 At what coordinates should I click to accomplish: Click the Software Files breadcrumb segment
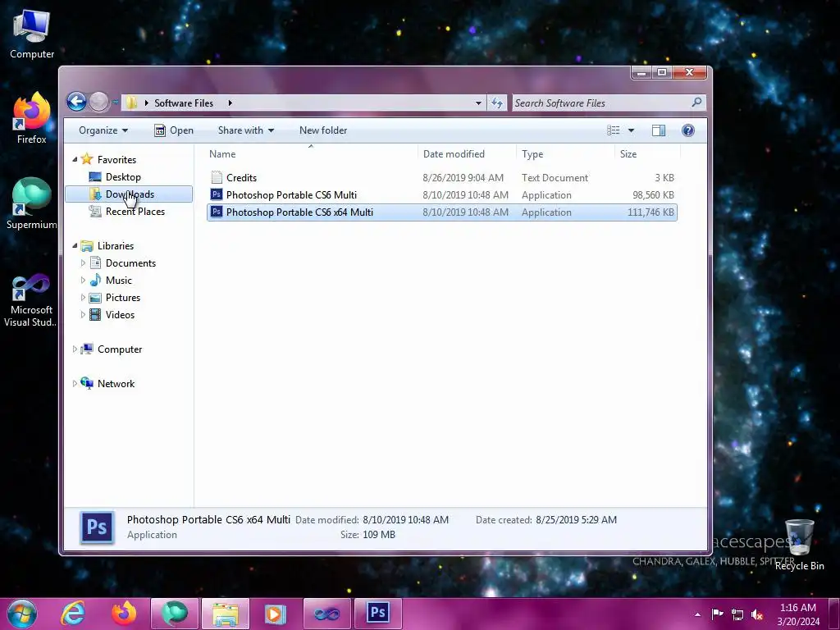[x=184, y=103]
